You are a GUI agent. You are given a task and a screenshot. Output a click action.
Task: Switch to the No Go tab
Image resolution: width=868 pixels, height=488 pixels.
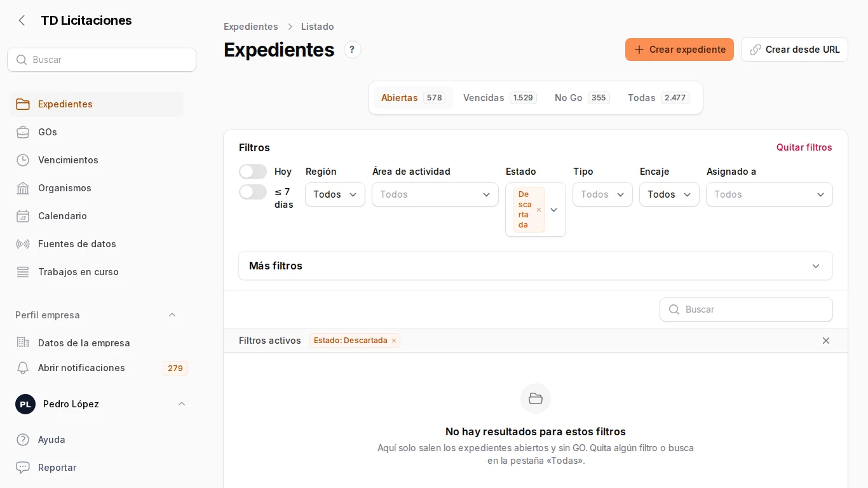(x=582, y=98)
